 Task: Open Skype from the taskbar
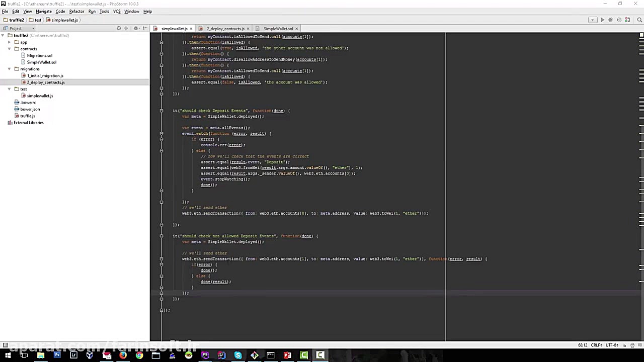(x=238, y=356)
